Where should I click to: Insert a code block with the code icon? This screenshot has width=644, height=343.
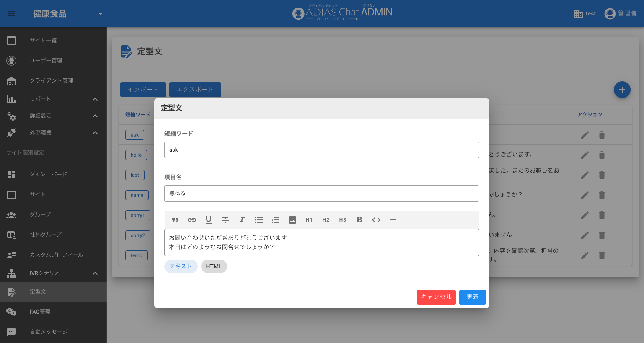coord(376,220)
